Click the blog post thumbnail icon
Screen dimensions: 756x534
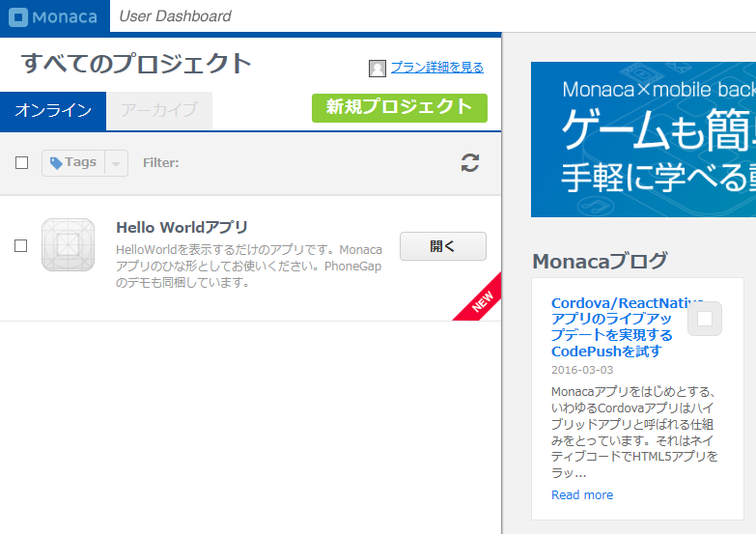705,319
